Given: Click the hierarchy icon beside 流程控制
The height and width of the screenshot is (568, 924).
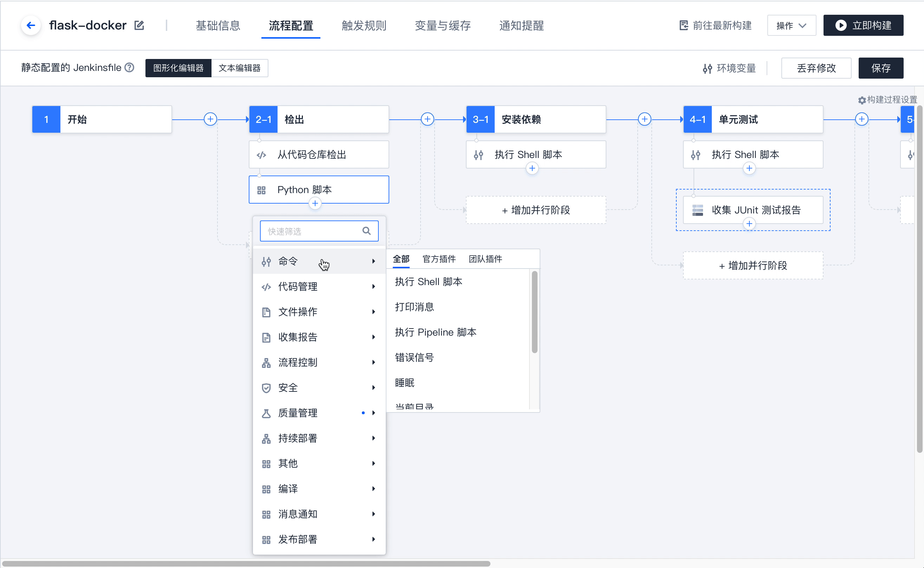Looking at the screenshot, I should point(266,363).
